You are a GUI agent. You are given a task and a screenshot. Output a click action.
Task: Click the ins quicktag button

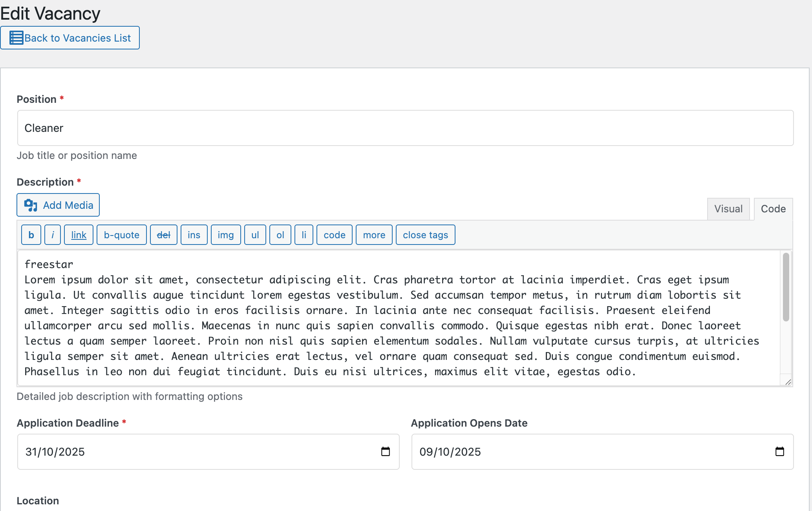(x=194, y=235)
